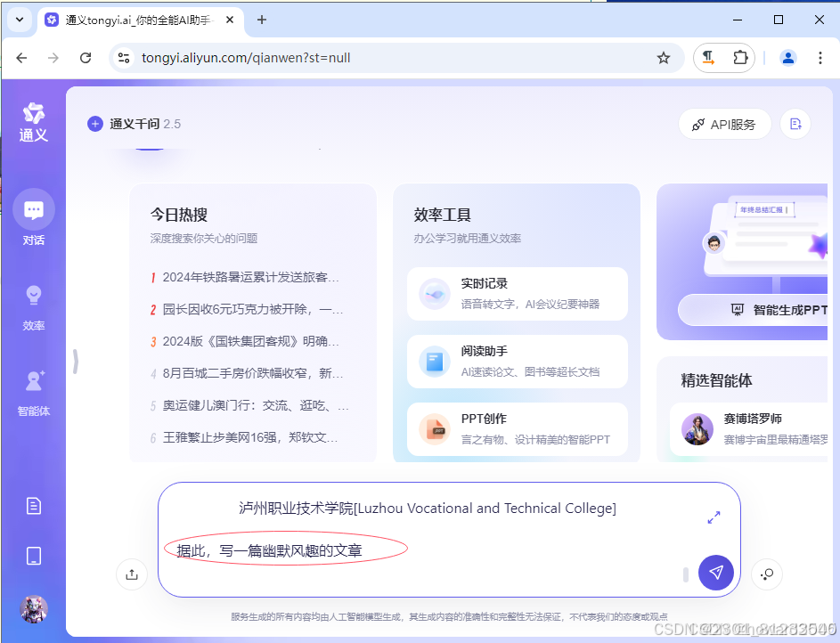Click the Tongyi logo in sidebar
840x643 pixels.
pos(33,122)
